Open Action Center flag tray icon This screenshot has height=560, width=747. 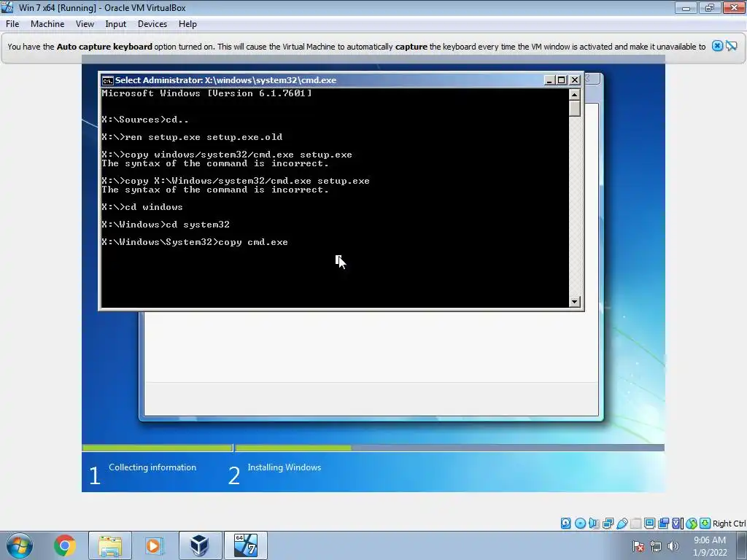tap(638, 546)
